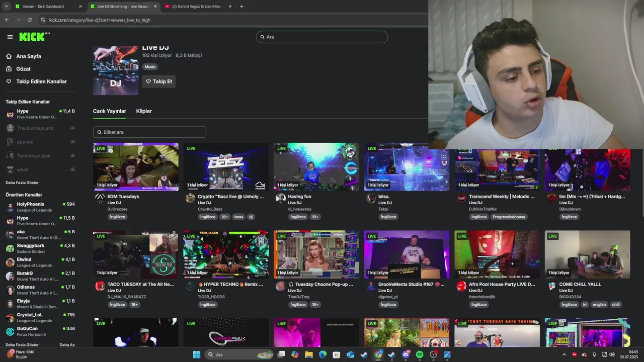The image size is (644, 362).
Task: Show fewer recommended channels with Daha Az
Action: [x=67, y=345]
